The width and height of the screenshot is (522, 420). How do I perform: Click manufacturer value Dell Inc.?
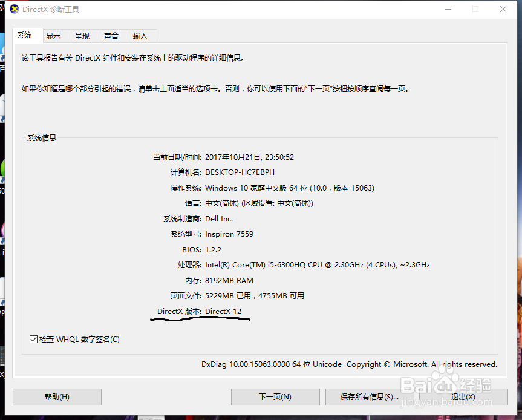click(x=219, y=219)
